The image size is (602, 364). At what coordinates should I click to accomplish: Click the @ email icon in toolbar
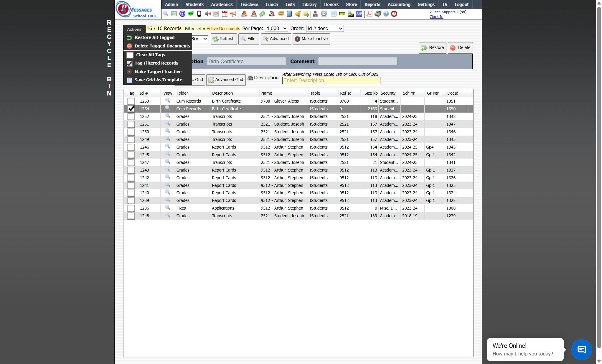pyautogui.click(x=182, y=14)
